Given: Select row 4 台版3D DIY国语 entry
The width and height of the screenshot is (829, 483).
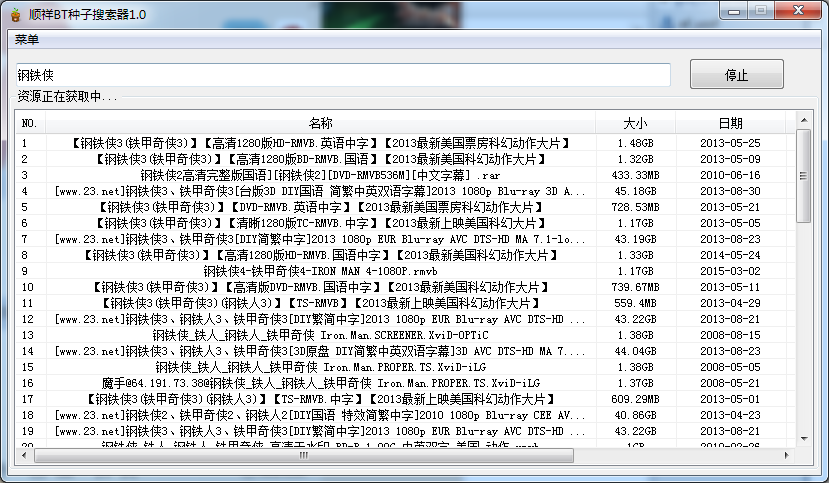Looking at the screenshot, I should 406,191.
